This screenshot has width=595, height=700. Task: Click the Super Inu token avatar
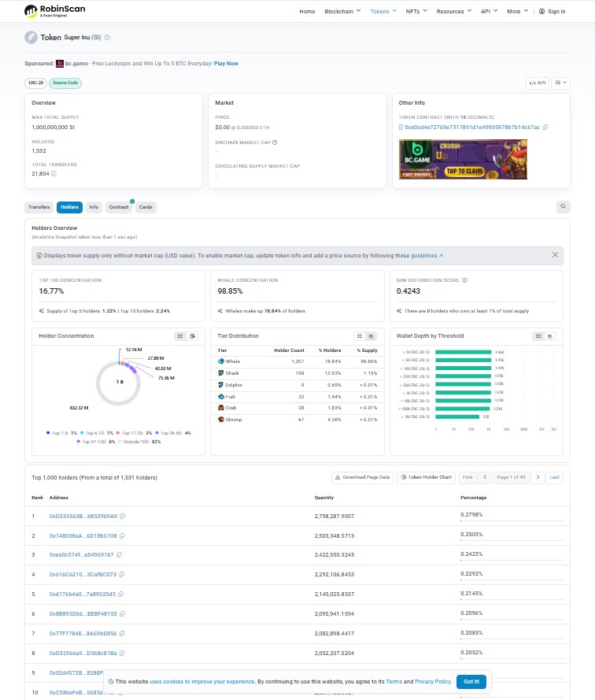(31, 38)
